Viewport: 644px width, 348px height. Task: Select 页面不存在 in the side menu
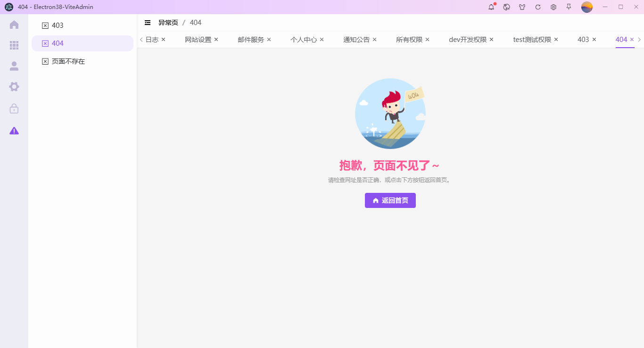coord(68,61)
